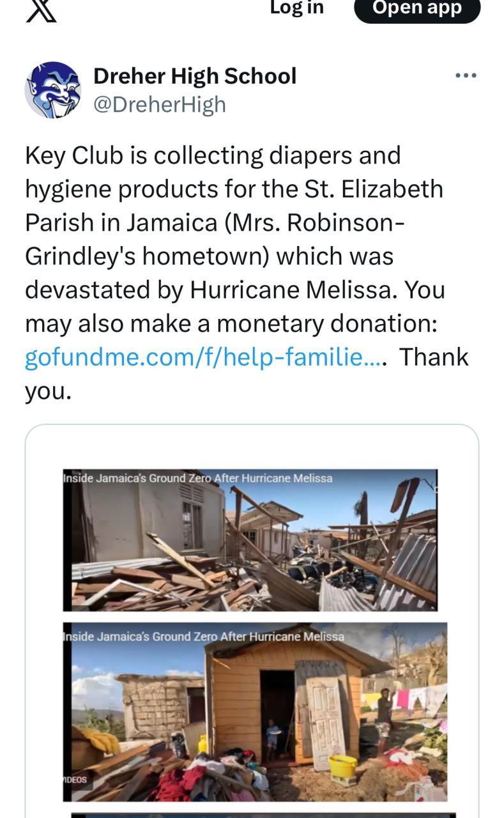Click the Dreher High School display name
The image size is (504, 818).
[x=195, y=76]
